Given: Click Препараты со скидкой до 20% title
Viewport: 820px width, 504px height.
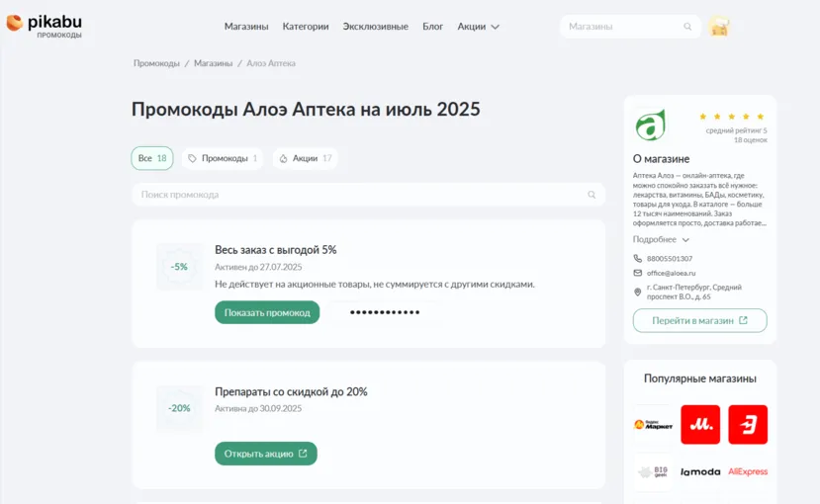Looking at the screenshot, I should pos(291,391).
